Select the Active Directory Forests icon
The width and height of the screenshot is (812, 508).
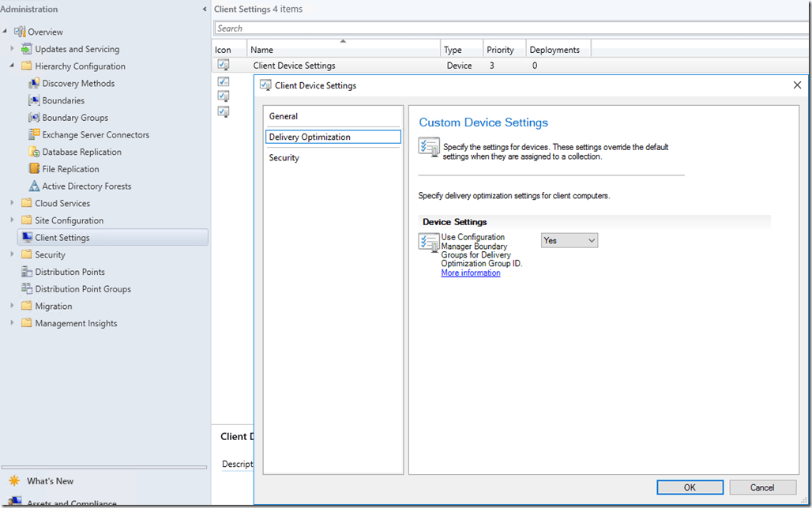(34, 186)
